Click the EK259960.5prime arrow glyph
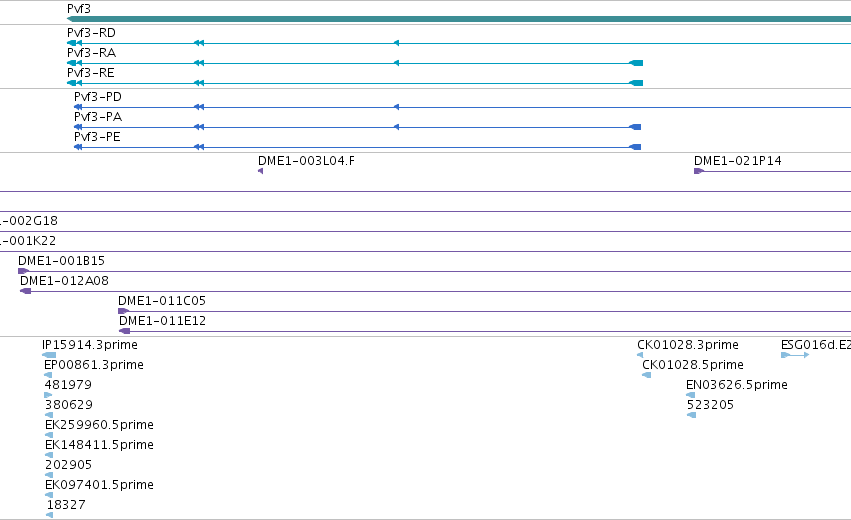The image size is (851, 520). click(49, 435)
